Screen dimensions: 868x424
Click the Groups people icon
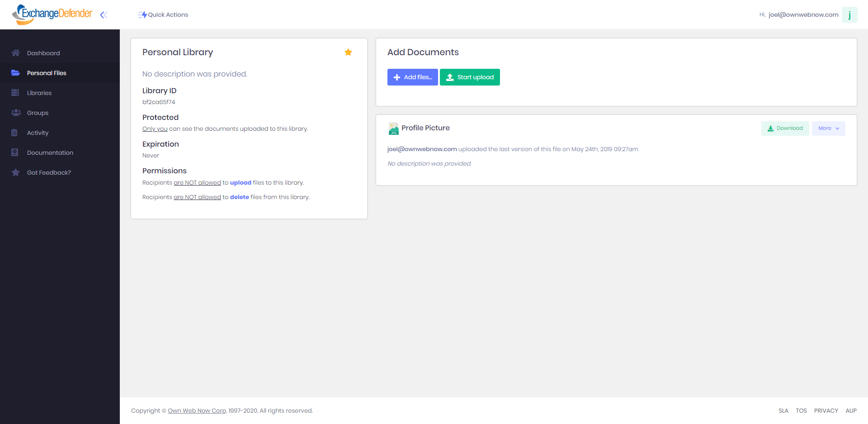(16, 113)
